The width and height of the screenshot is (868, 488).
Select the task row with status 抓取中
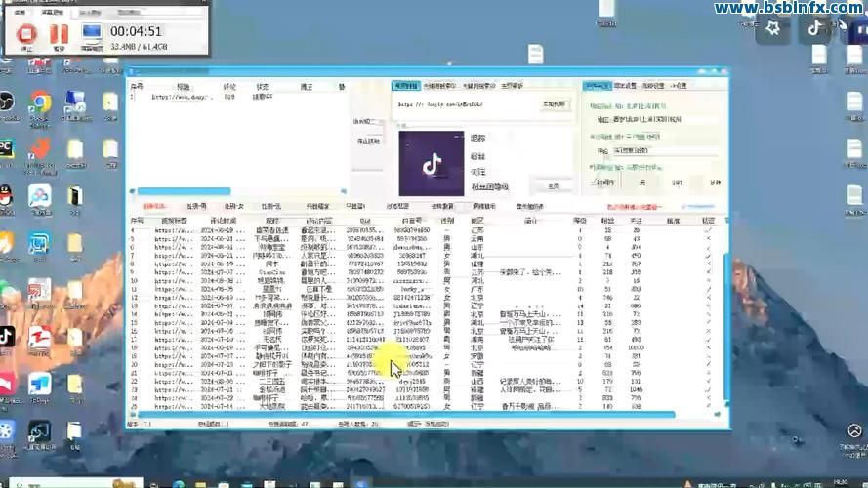click(x=238, y=97)
